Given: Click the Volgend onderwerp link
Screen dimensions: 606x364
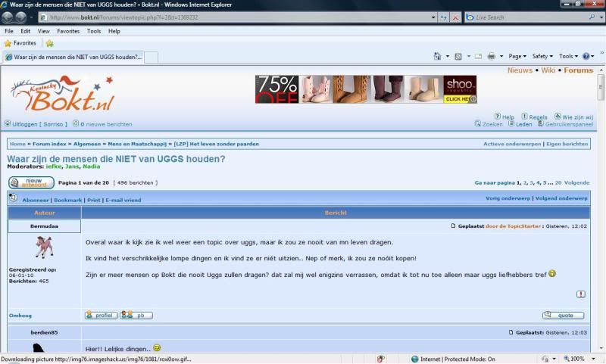Looking at the screenshot, I should pos(561,198).
